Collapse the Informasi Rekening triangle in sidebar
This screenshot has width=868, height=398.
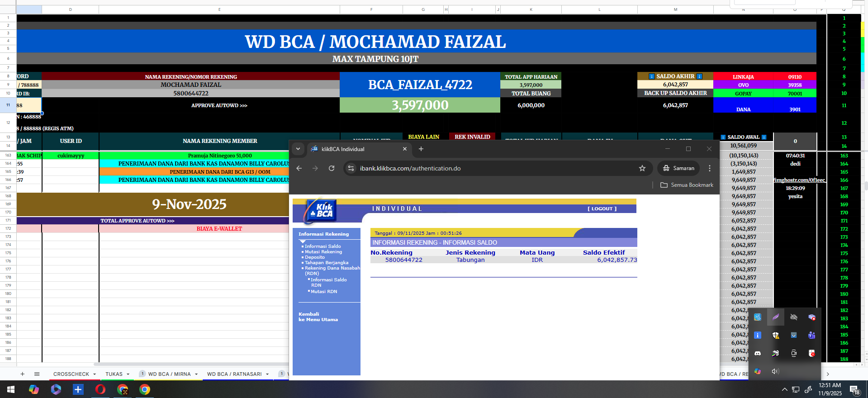click(303, 242)
